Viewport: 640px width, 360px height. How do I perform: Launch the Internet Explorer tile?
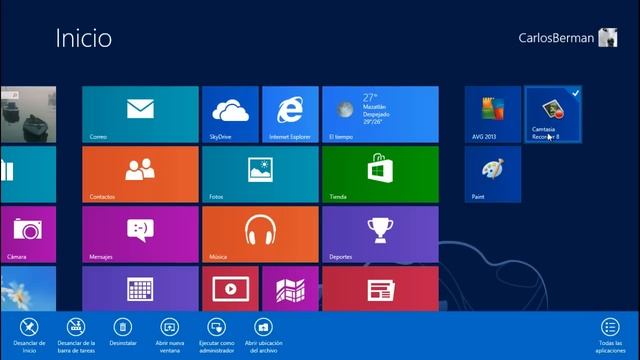point(290,114)
